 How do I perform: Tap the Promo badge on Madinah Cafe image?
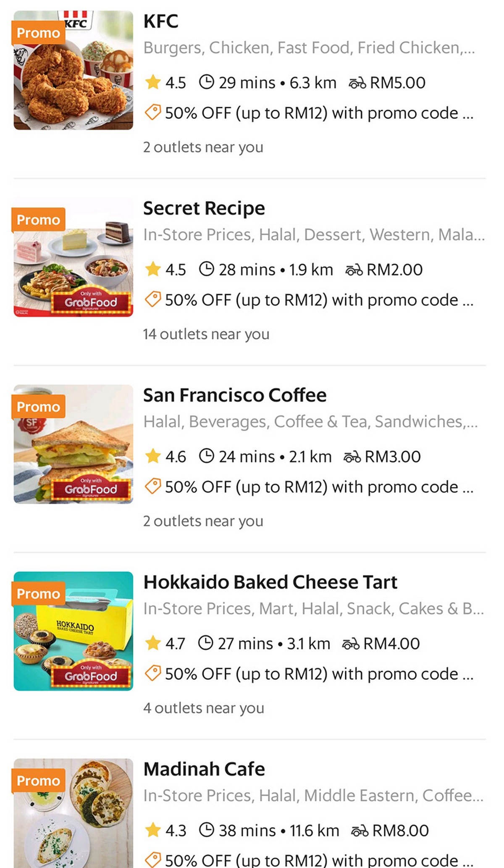pos(38,781)
